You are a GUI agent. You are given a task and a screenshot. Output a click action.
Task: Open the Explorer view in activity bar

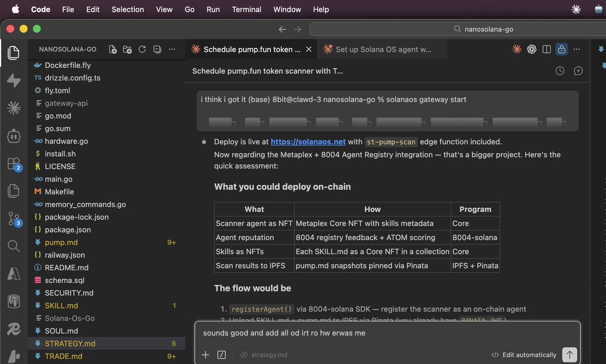click(14, 53)
